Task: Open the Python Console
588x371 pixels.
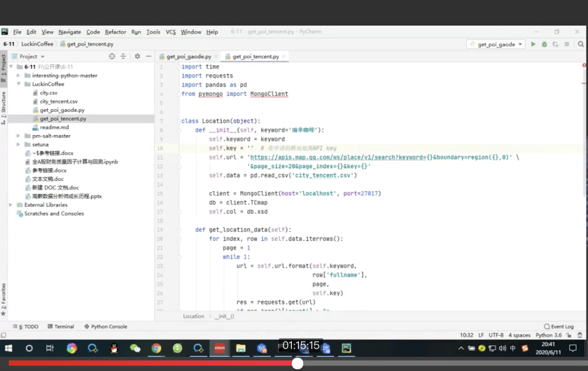Action: 106,326
